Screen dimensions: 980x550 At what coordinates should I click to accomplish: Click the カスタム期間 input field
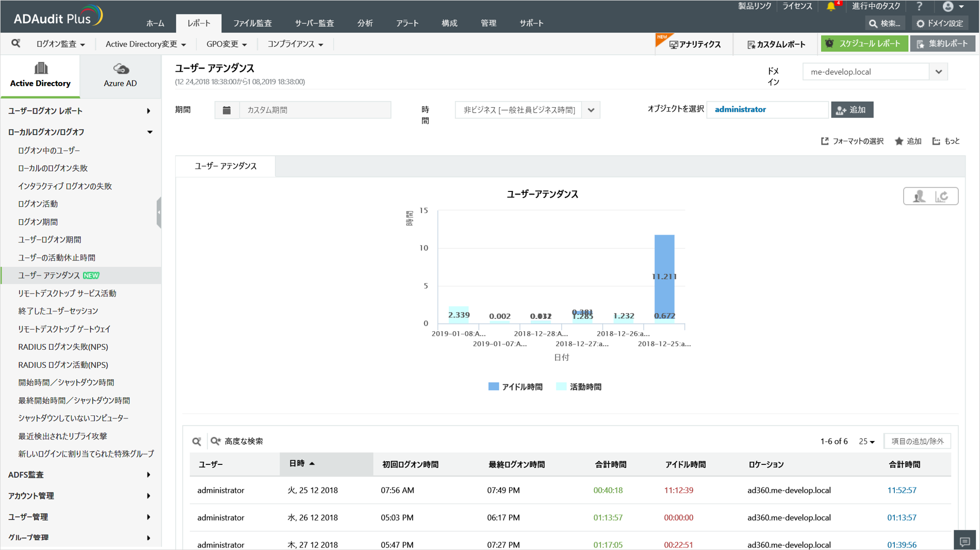pyautogui.click(x=315, y=110)
